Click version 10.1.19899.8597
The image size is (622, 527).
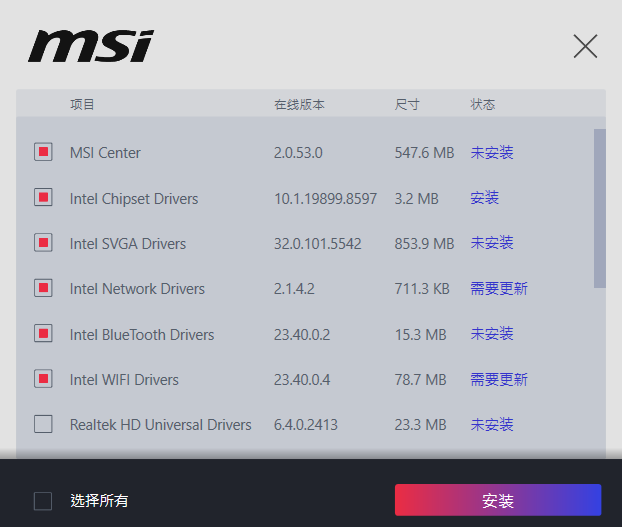coord(325,198)
